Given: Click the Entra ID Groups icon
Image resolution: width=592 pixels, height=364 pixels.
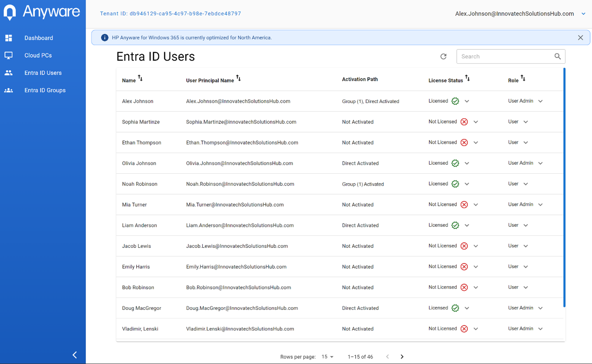Looking at the screenshot, I should [x=9, y=91].
